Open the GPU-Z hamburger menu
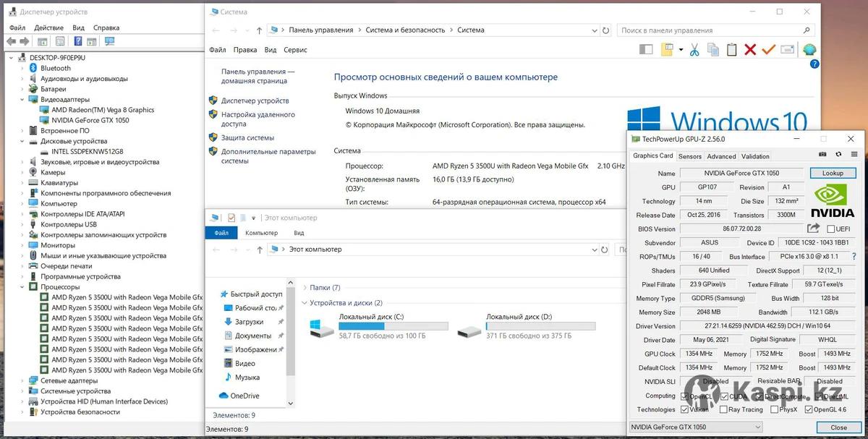Image resolution: width=868 pixels, height=439 pixels. coord(854,155)
